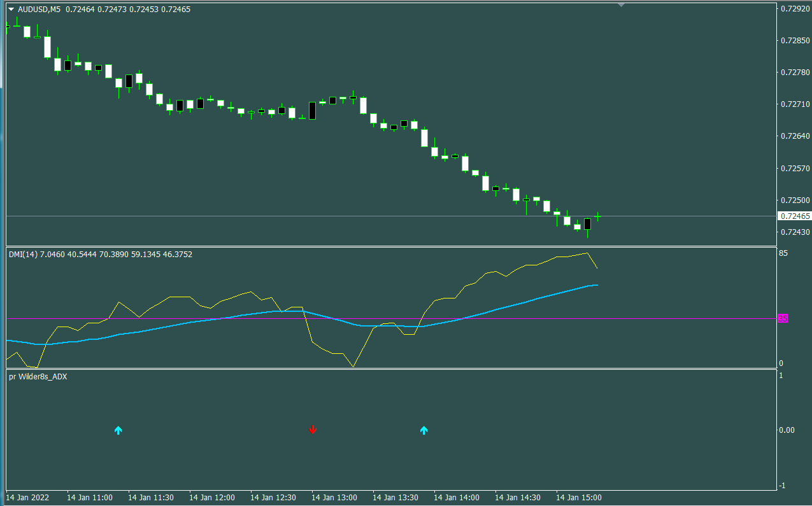812x506 pixels.
Task: Click the 0.72920 price scale label
Action: (x=795, y=9)
